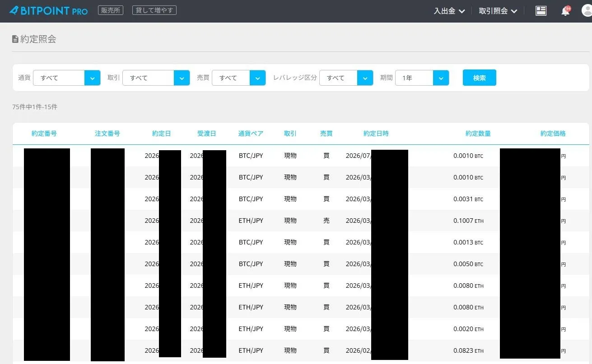
Task: Expand the 取引照会 menu
Action: pos(498,11)
